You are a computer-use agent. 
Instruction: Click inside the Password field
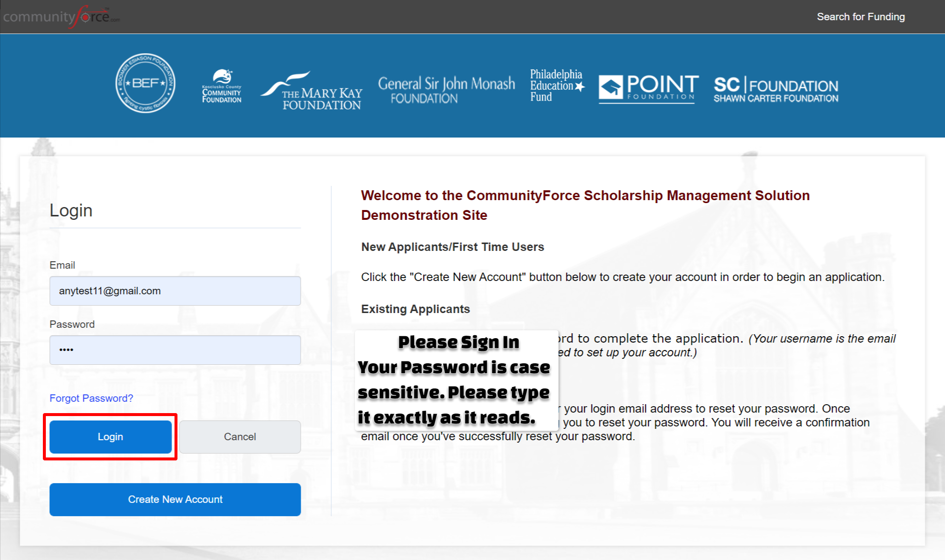[175, 350]
